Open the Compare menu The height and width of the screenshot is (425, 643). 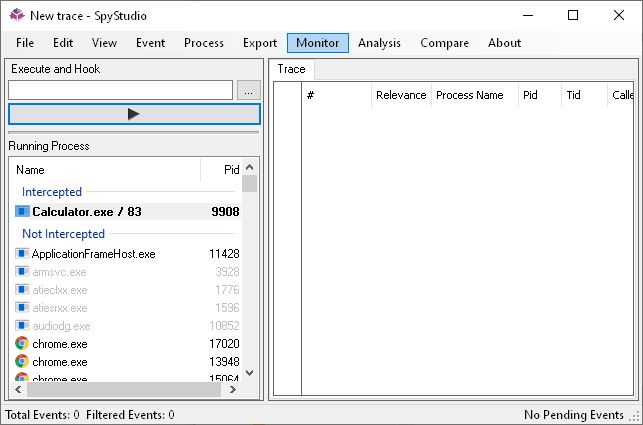tap(445, 43)
